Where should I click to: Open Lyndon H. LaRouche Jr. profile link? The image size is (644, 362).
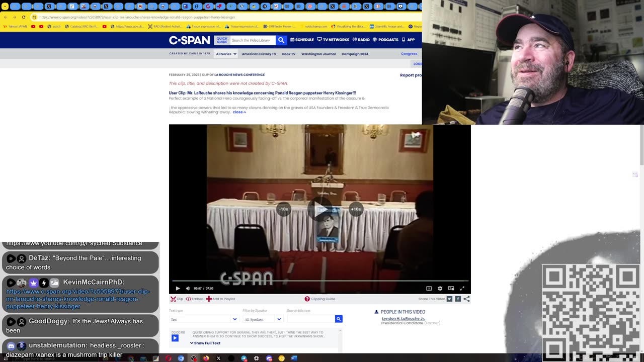(x=403, y=318)
